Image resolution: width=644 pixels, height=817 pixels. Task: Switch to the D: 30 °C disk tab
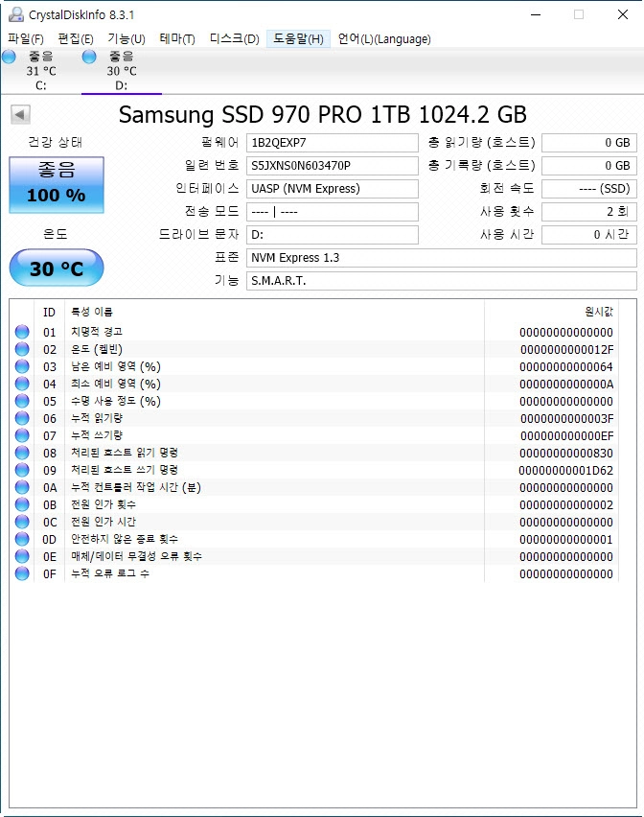[122, 71]
